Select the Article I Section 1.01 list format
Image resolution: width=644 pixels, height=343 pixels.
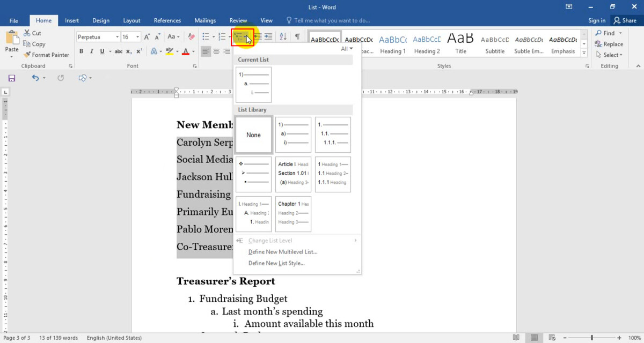coord(293,174)
